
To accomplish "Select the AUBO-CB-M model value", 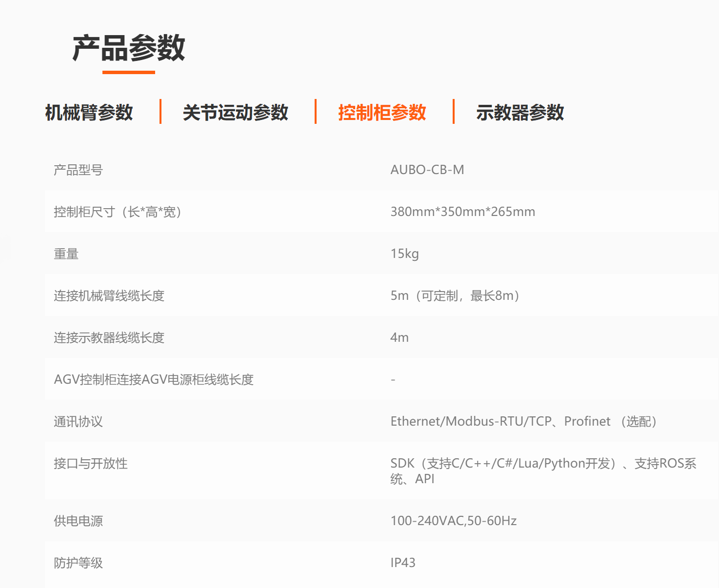I will (x=427, y=170).
